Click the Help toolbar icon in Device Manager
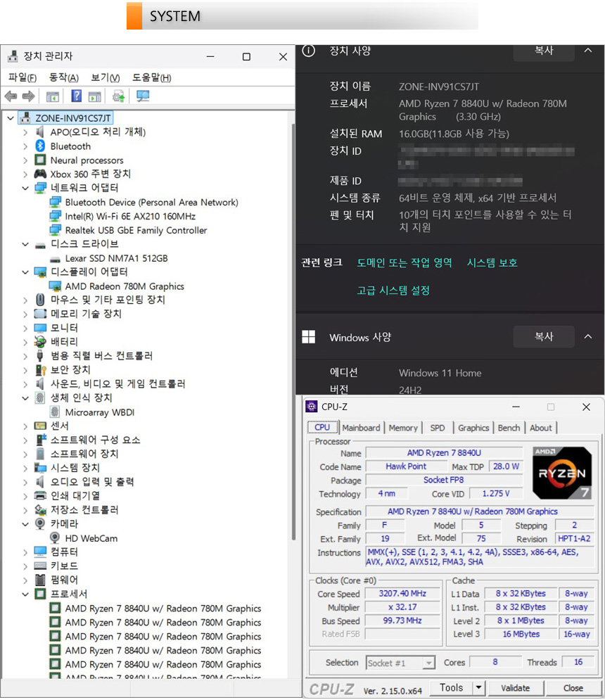This screenshot has height=700, width=605. coord(77,96)
